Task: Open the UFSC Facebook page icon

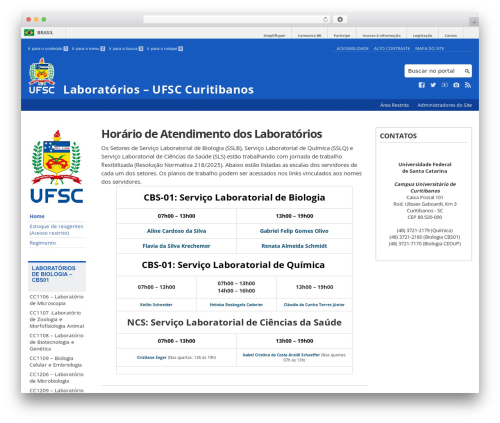Action: point(422,85)
